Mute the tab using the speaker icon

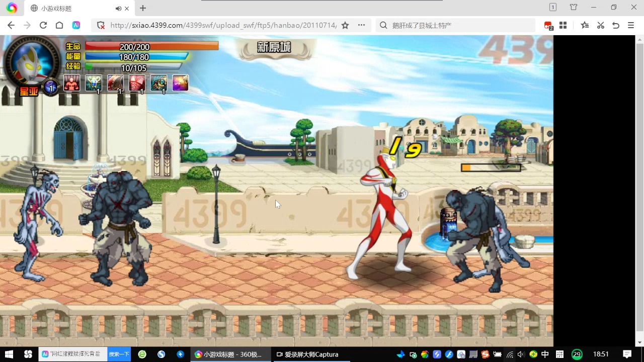(118, 9)
